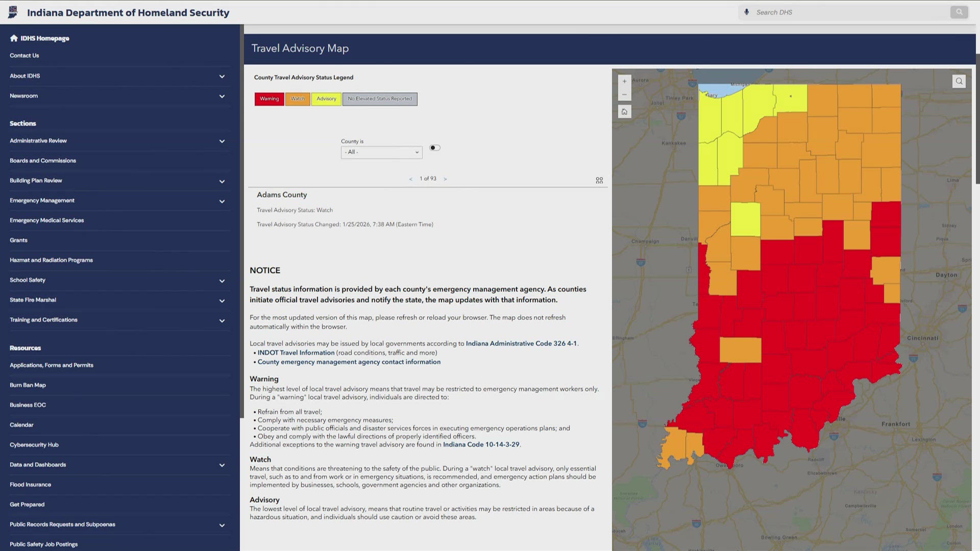
Task: Follow the INDOT Travel Information link
Action: (x=296, y=352)
